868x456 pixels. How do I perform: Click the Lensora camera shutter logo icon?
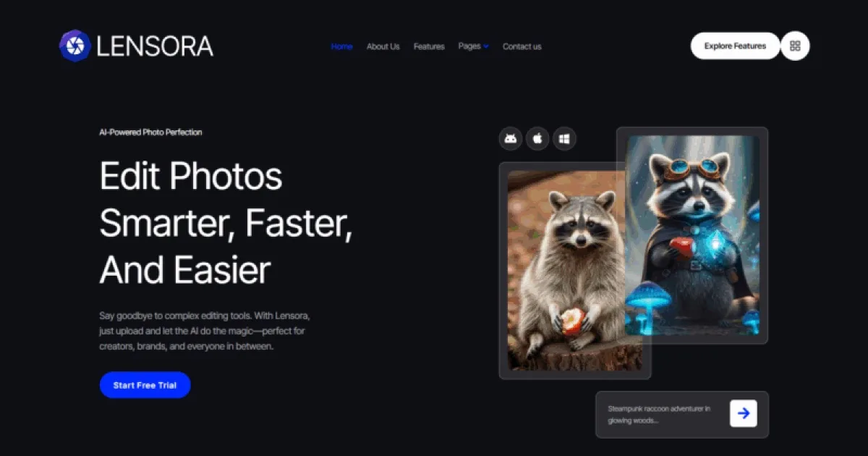tap(75, 46)
